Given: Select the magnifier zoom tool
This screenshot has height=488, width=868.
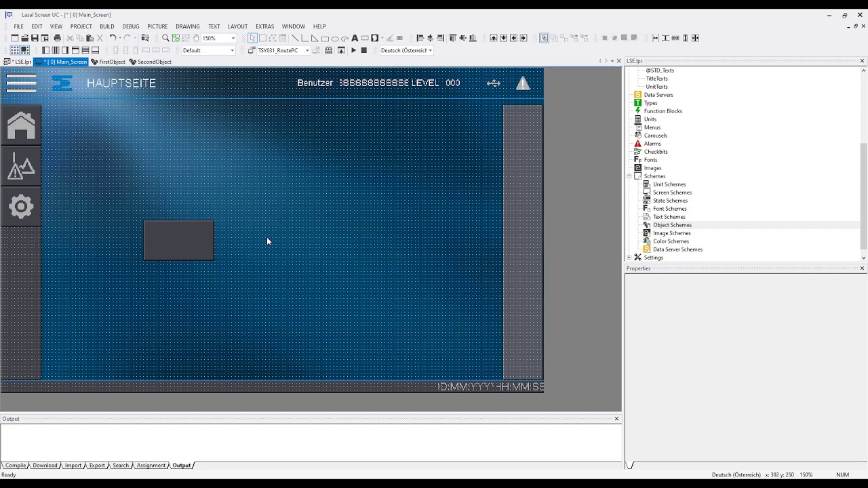Looking at the screenshot, I should 165,38.
